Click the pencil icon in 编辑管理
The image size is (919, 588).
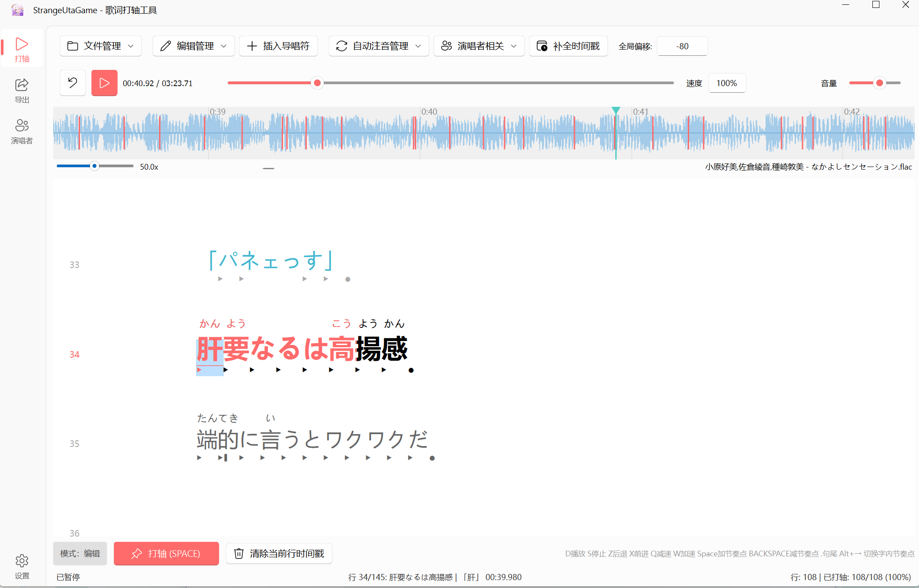pyautogui.click(x=166, y=46)
